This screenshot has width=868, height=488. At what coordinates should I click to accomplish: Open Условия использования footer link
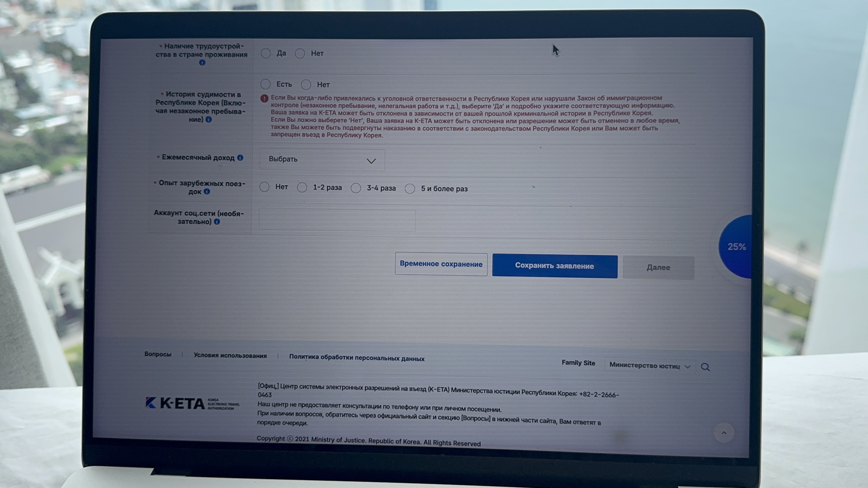click(230, 356)
